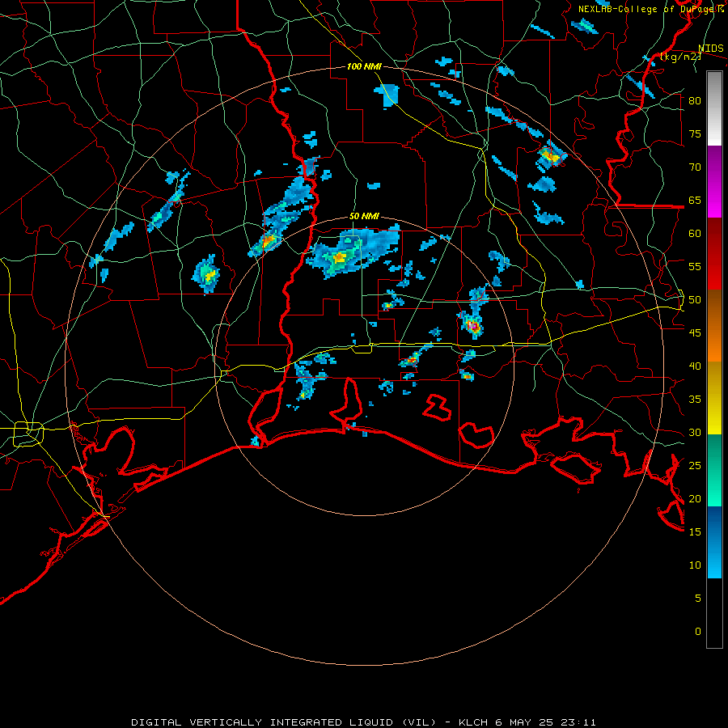Click the "50 NMI" range ring label
The height and width of the screenshot is (728, 728).
tap(364, 216)
